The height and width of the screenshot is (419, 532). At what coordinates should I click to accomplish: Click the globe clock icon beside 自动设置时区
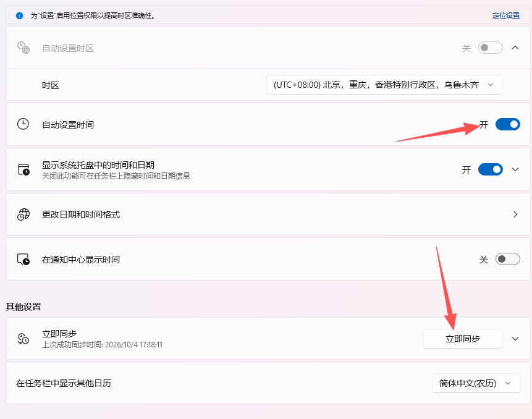pyautogui.click(x=23, y=48)
